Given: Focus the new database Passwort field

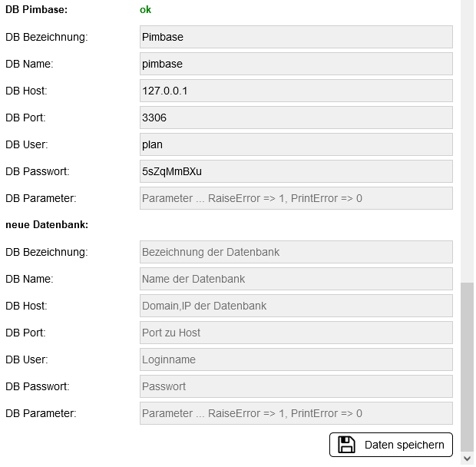Looking at the screenshot, I should (296, 386).
